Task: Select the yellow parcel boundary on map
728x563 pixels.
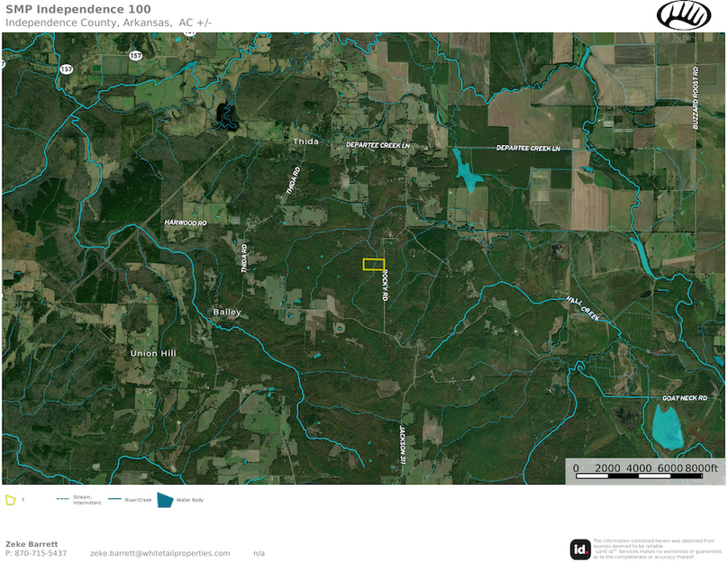Action: point(374,265)
